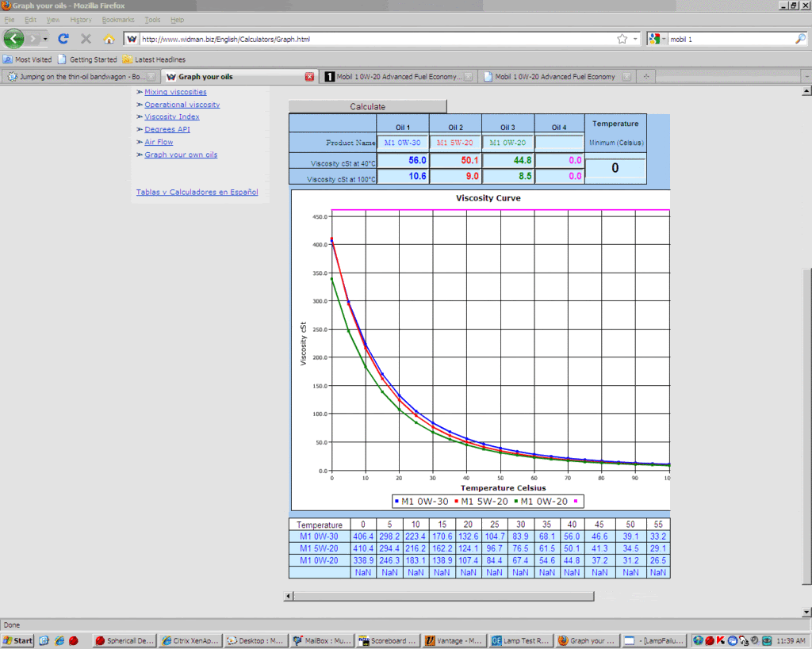Click Oil 2 viscosity at 100°C value 9.0

tap(455, 177)
